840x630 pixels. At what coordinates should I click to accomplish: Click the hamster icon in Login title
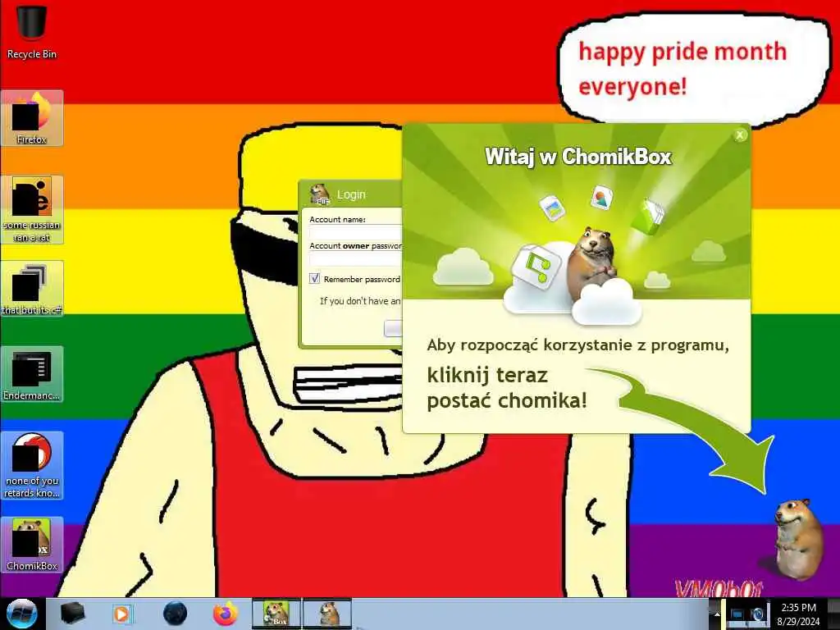pyautogui.click(x=320, y=194)
